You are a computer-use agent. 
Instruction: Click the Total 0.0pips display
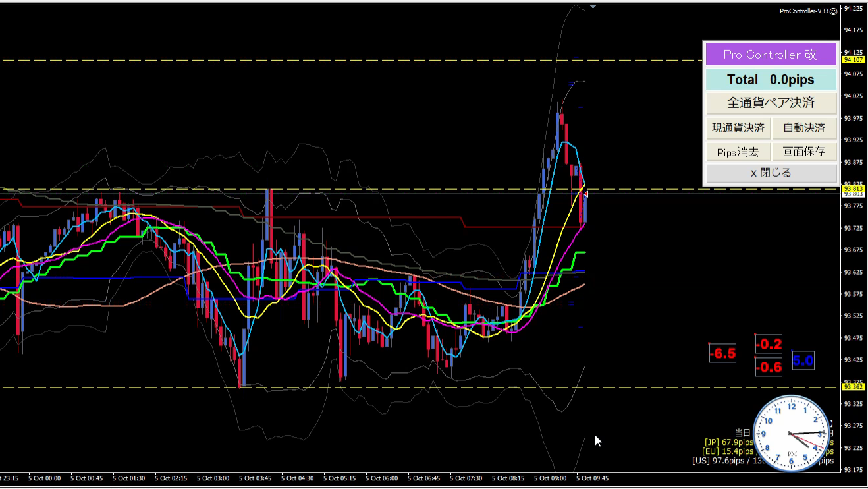click(771, 80)
